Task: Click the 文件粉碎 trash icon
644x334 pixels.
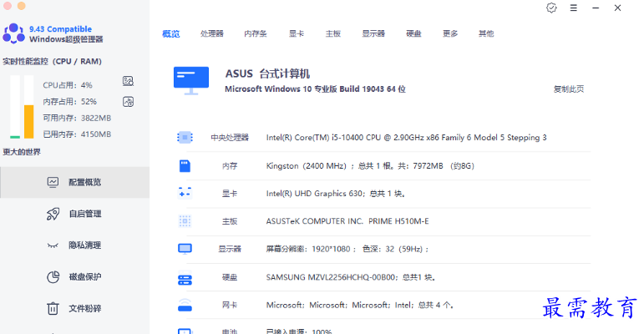Action: click(x=53, y=308)
